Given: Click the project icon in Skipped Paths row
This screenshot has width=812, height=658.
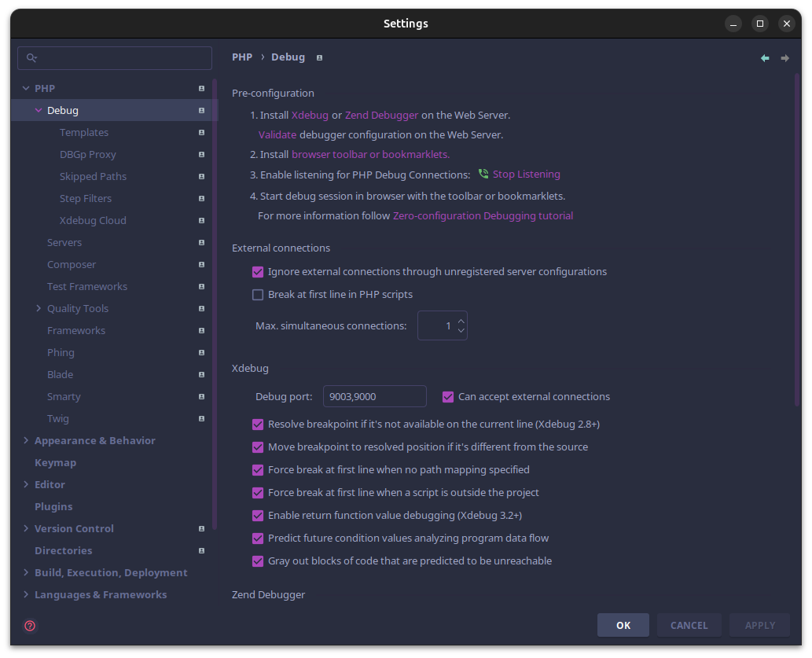Looking at the screenshot, I should coord(201,177).
